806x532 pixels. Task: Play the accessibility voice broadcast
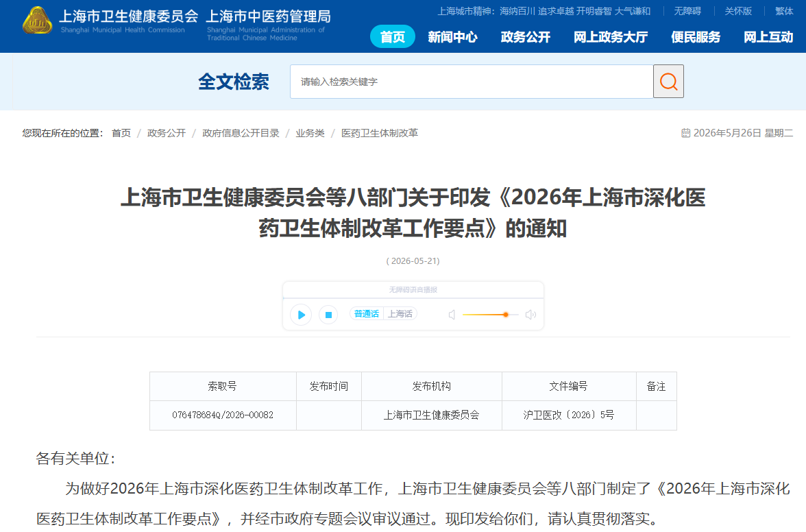(x=302, y=315)
